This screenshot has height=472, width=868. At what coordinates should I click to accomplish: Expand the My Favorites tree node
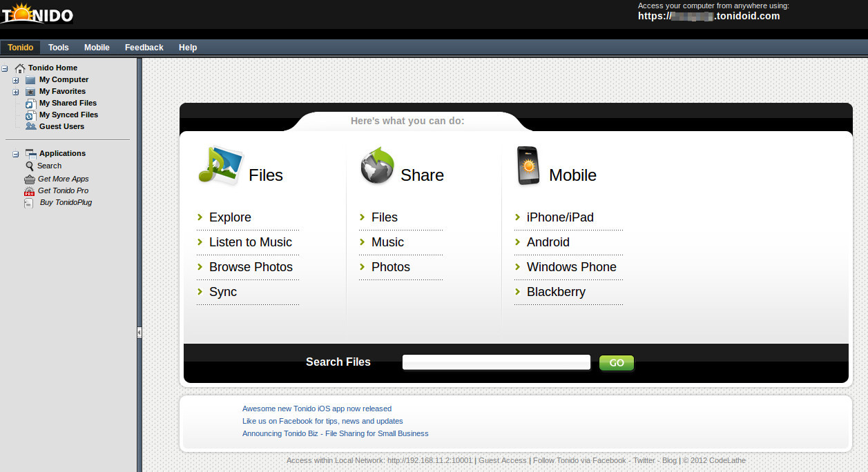click(x=16, y=92)
